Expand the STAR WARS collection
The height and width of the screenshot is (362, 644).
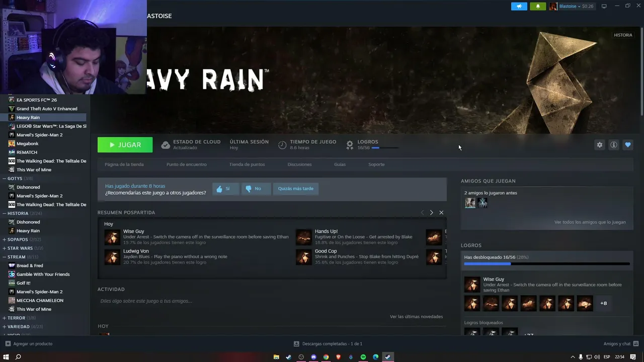click(4, 248)
